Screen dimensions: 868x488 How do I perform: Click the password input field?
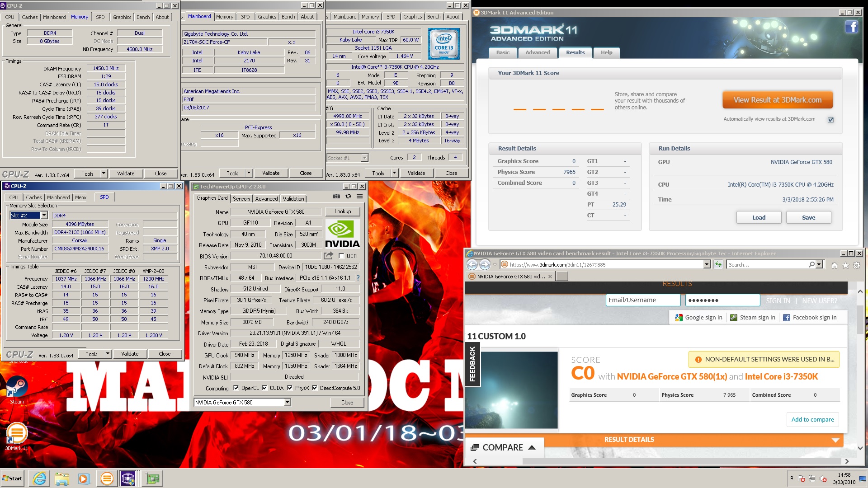722,300
